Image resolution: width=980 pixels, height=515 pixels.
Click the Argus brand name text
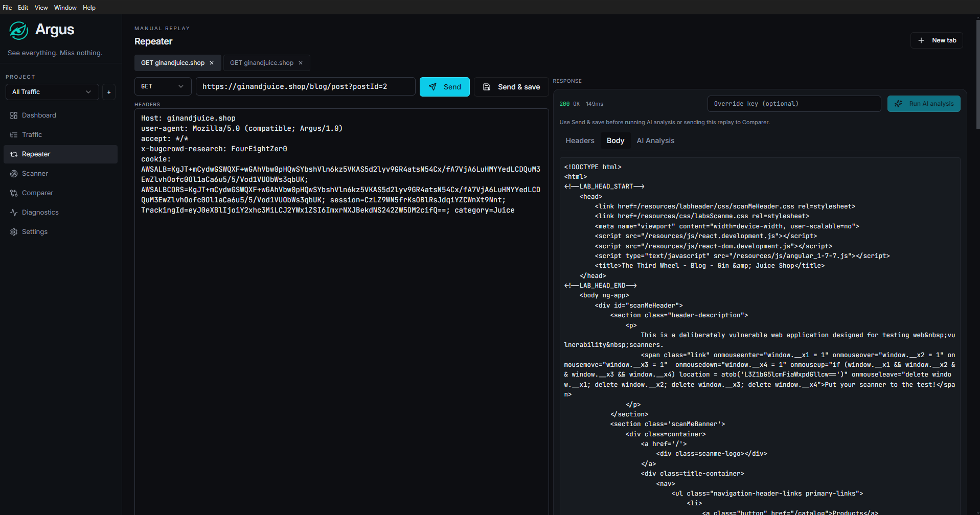pyautogui.click(x=55, y=30)
